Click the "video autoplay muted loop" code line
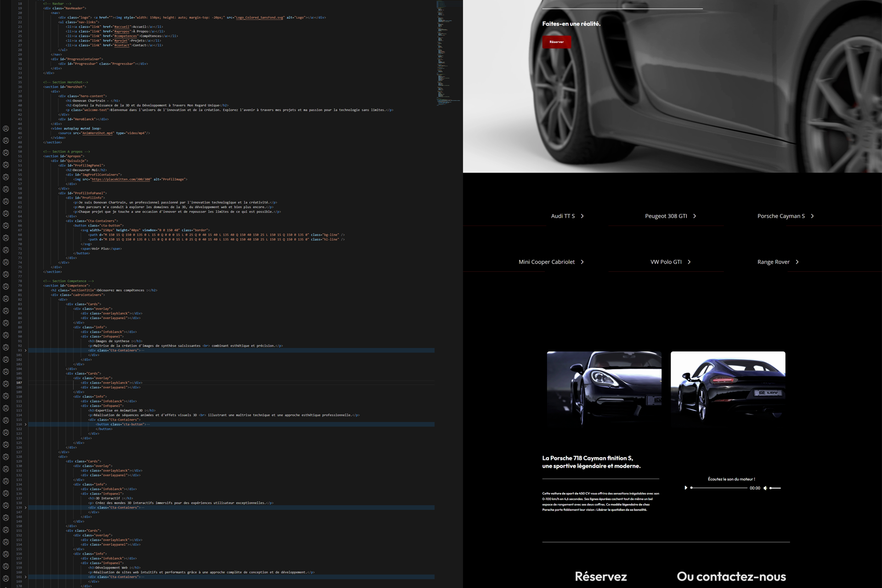This screenshot has width=882, height=588. click(76, 129)
